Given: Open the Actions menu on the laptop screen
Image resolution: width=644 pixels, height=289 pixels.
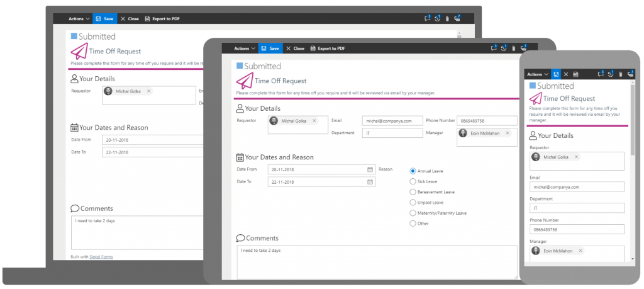Looking at the screenshot, I should coord(79,19).
